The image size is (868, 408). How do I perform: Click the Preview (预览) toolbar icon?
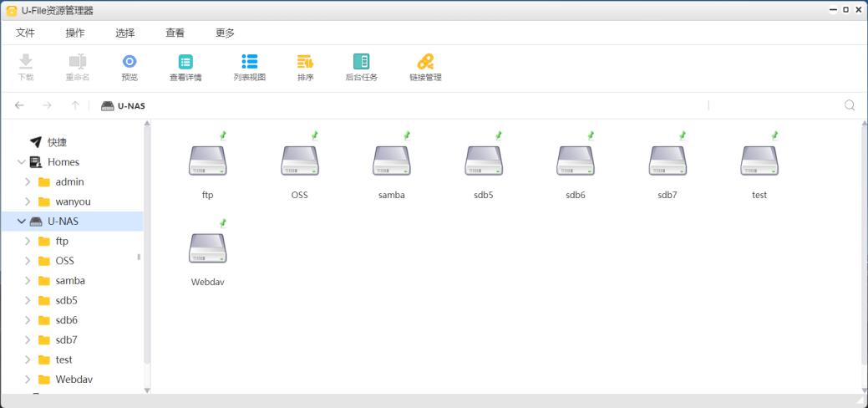(129, 62)
